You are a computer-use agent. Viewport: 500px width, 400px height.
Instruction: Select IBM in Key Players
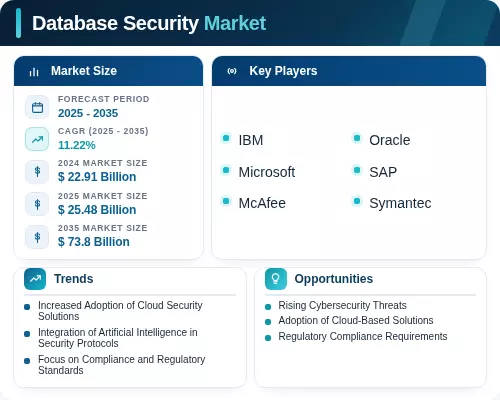pos(251,140)
